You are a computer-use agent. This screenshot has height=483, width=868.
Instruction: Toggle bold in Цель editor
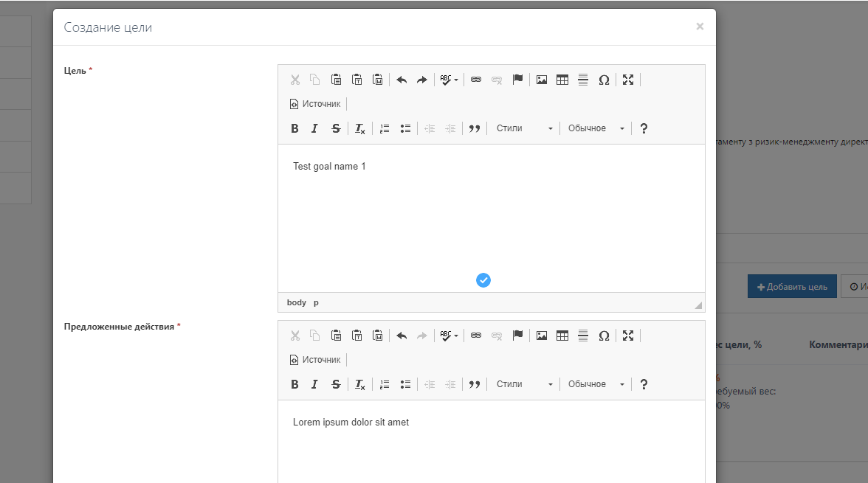(294, 128)
